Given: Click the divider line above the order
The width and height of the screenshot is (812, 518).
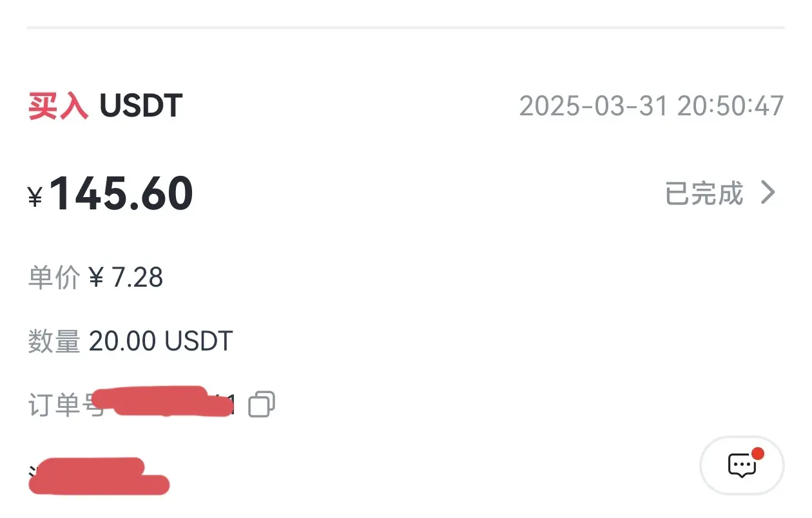Looking at the screenshot, I should point(406,28).
